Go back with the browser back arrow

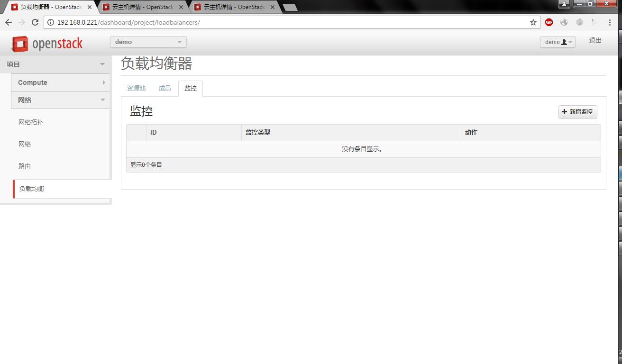tap(9, 22)
